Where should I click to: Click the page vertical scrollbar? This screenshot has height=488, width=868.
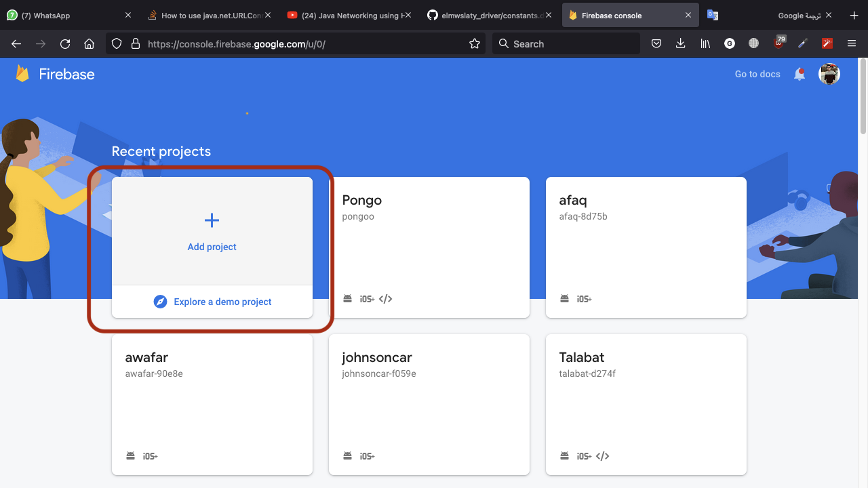(863, 96)
